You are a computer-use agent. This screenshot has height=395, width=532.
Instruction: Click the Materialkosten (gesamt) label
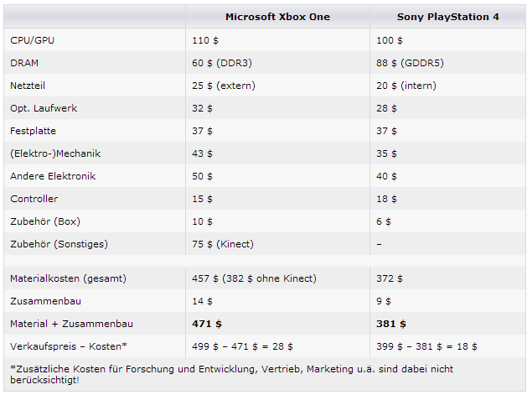pyautogui.click(x=68, y=278)
